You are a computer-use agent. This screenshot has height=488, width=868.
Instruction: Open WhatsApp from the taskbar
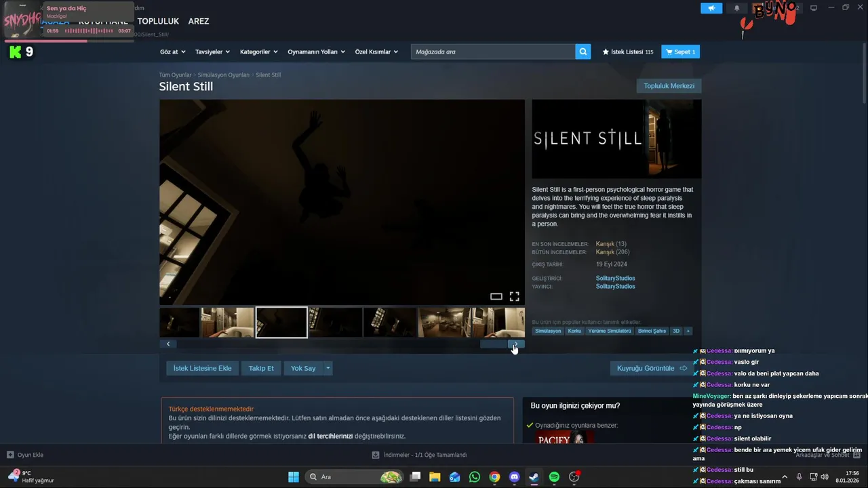tap(475, 476)
